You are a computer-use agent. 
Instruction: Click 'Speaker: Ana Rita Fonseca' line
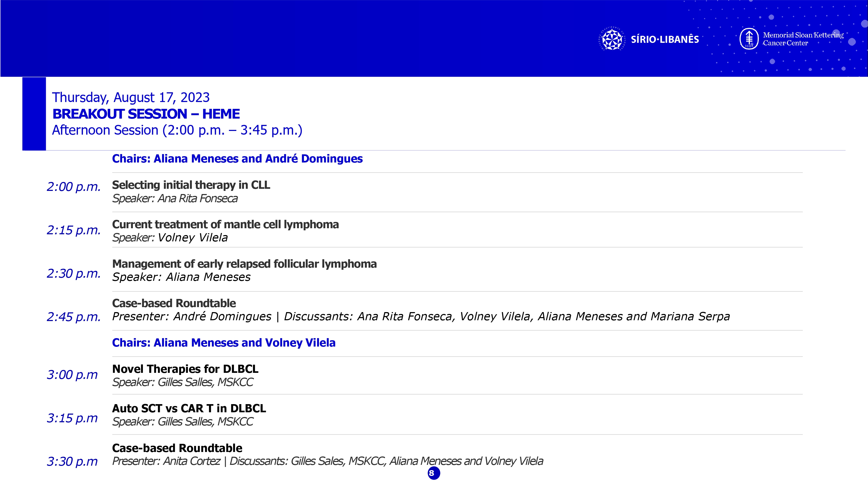[x=175, y=198]
